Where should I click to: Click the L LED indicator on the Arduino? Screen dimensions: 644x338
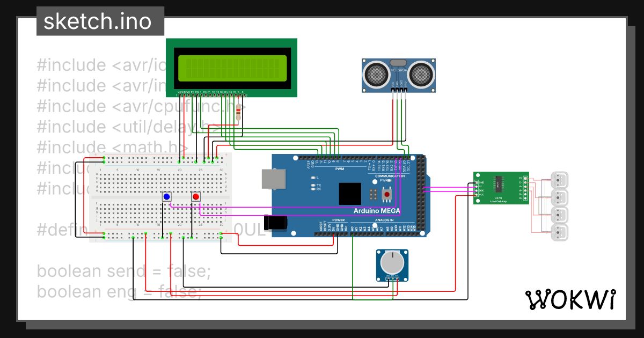313,177
